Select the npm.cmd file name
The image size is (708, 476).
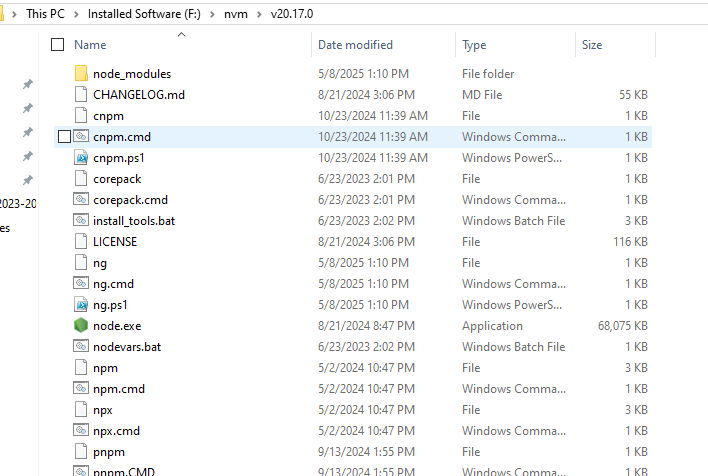point(119,389)
